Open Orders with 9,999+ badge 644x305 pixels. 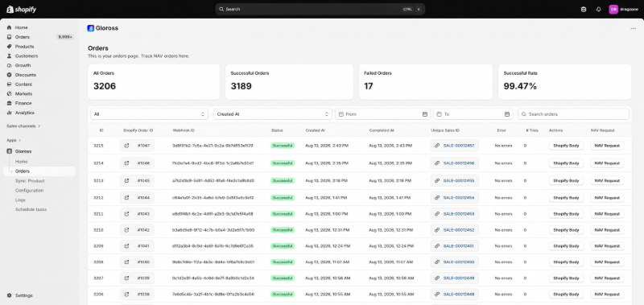pos(39,37)
